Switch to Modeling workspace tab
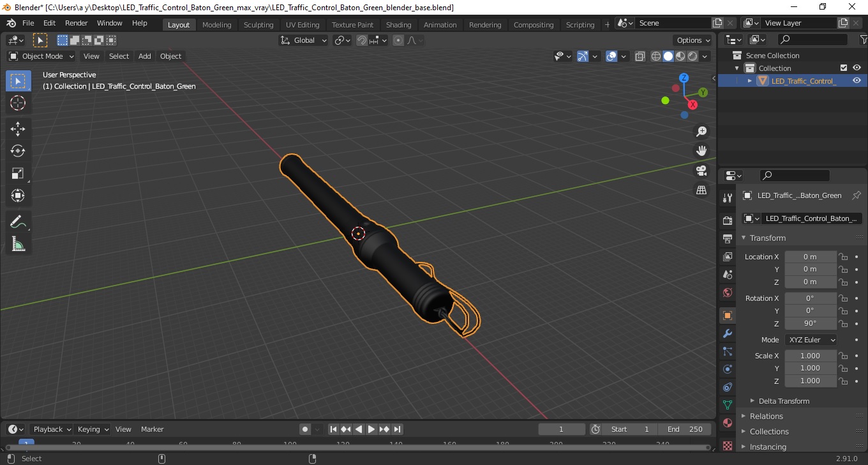Viewport: 868px width, 465px height. (x=216, y=25)
